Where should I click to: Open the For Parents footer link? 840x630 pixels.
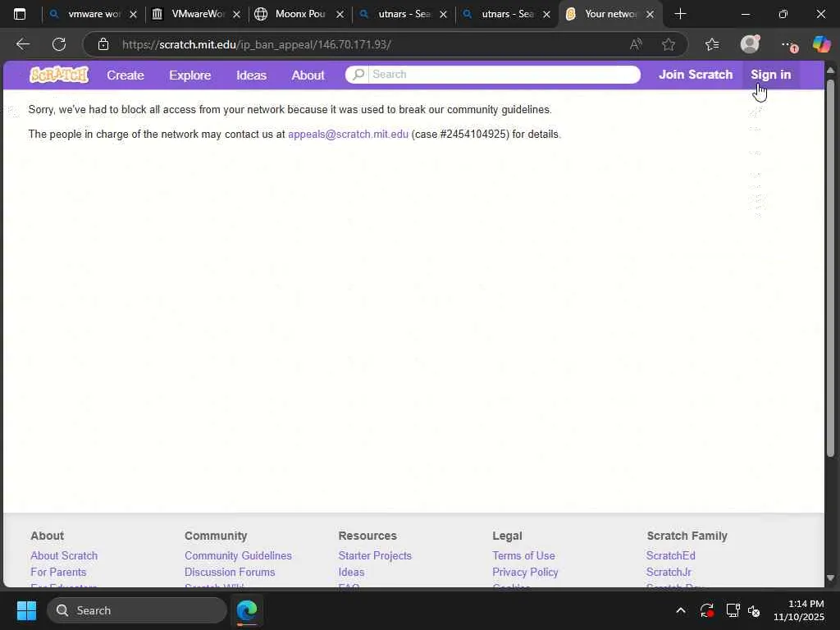58,572
